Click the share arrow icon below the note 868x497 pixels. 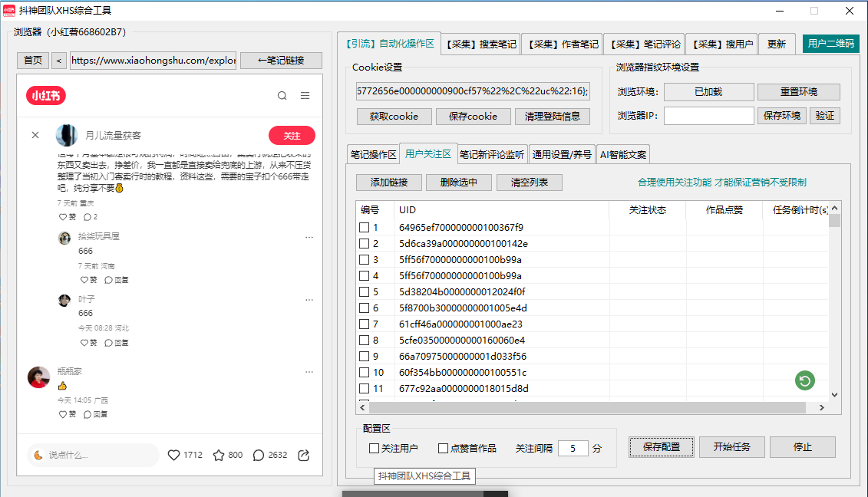pyautogui.click(x=303, y=454)
